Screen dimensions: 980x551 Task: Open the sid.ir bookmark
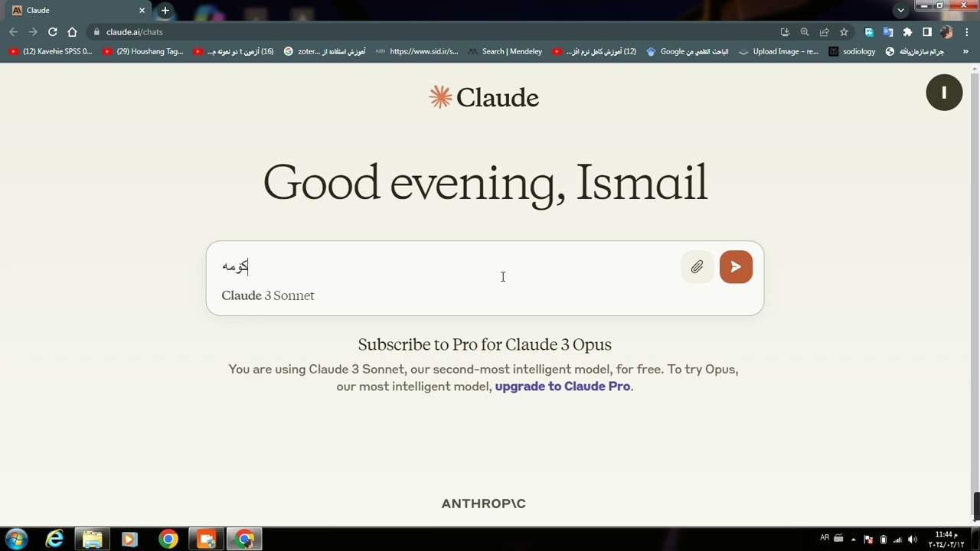(x=416, y=52)
